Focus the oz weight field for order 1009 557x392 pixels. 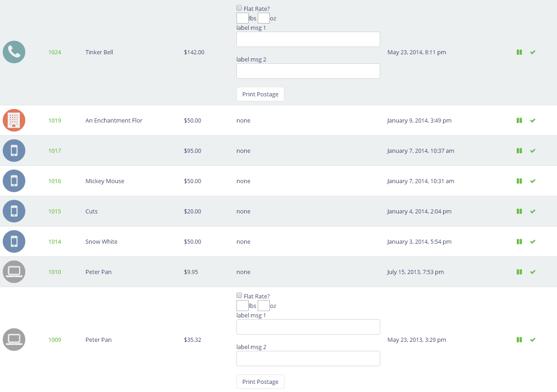tap(264, 306)
